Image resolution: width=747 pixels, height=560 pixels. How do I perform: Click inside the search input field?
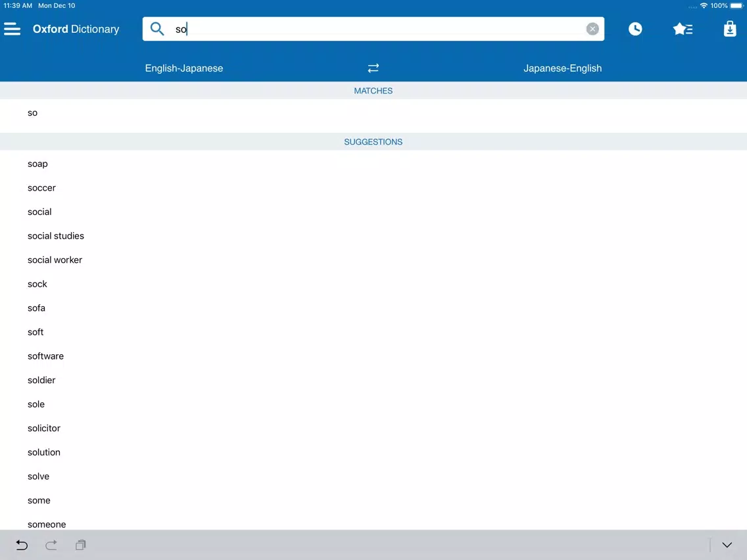pyautogui.click(x=373, y=29)
